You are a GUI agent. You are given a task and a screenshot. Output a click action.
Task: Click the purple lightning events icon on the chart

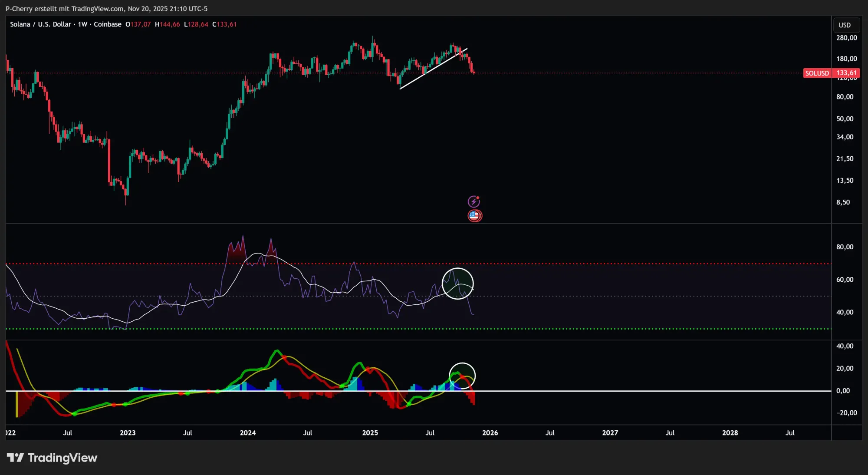point(475,201)
